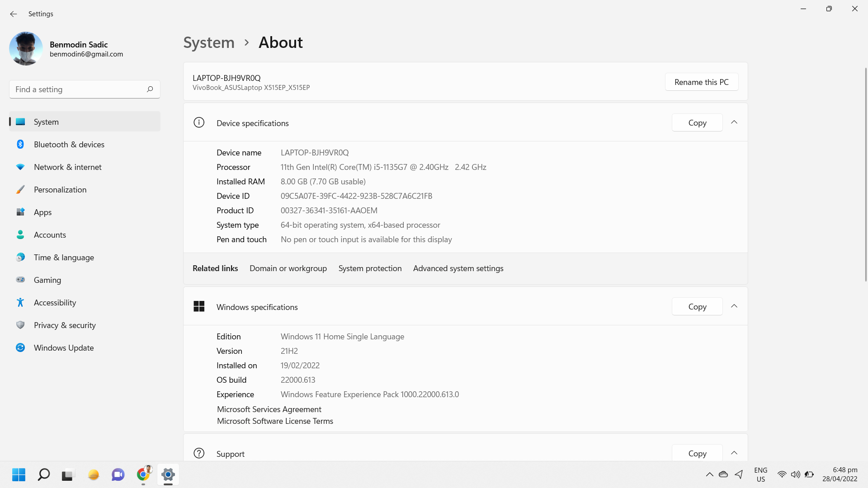Open Advanced system settings link
The height and width of the screenshot is (488, 868).
[458, 268]
